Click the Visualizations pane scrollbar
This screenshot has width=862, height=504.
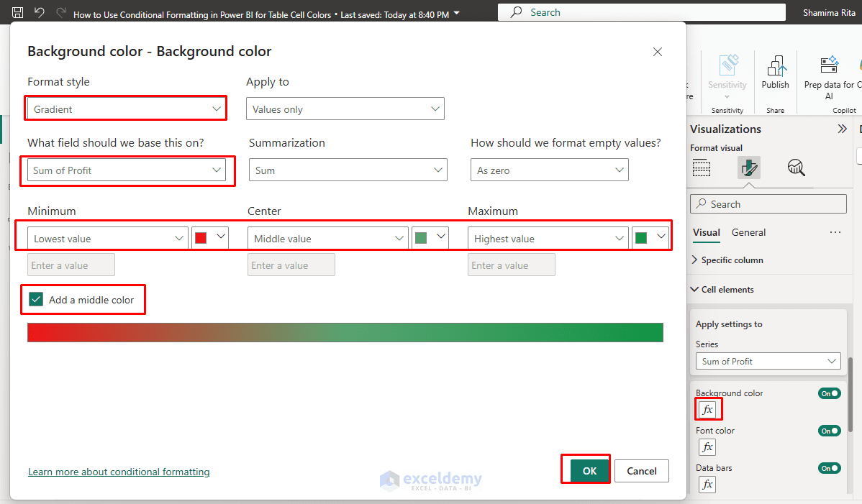[x=850, y=394]
